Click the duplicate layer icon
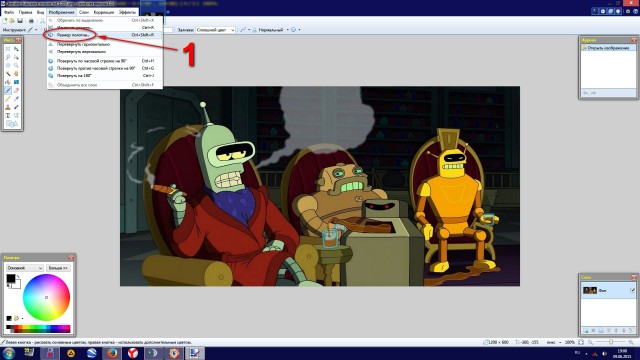Image resolution: width=640 pixels, height=360 pixels. coord(601,330)
